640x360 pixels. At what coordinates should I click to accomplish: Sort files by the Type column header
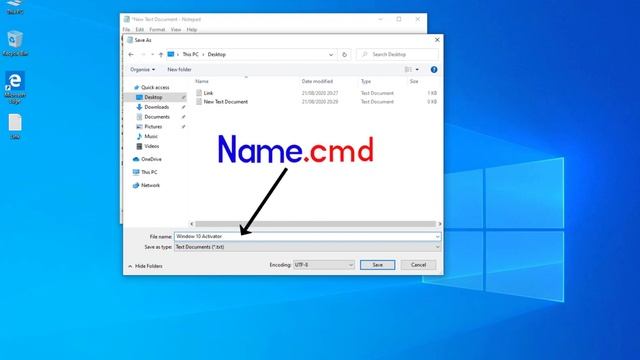coord(366,81)
